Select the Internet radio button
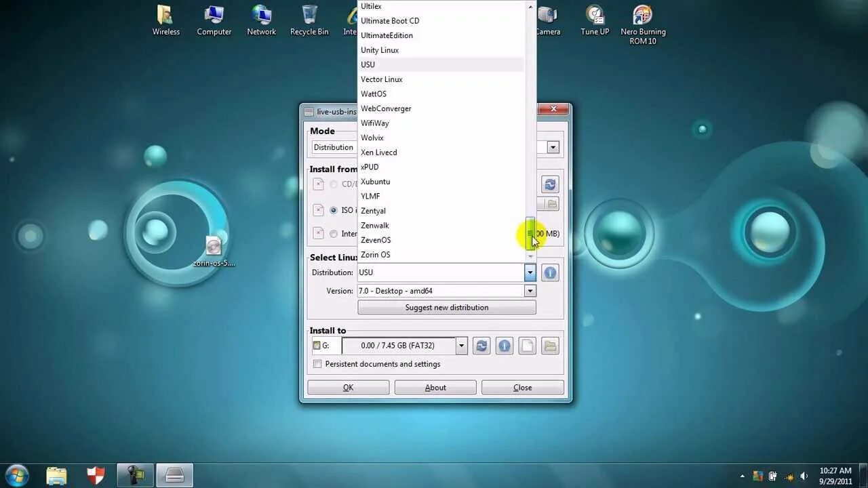The width and height of the screenshot is (868, 488). (334, 234)
